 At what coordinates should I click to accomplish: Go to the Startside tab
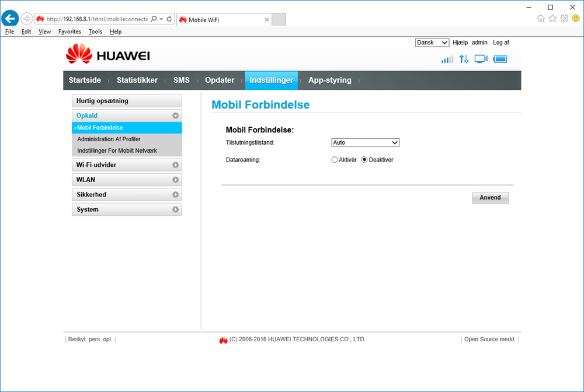tap(85, 80)
